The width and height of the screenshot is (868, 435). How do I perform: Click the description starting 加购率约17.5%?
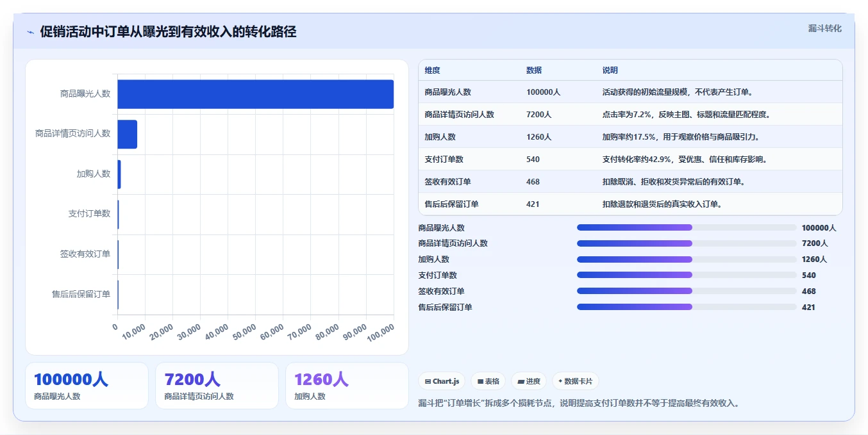681,137
